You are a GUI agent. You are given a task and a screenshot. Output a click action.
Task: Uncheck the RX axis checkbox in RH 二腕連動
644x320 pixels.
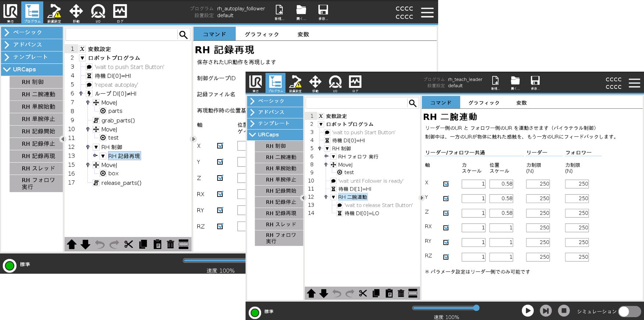(x=446, y=228)
